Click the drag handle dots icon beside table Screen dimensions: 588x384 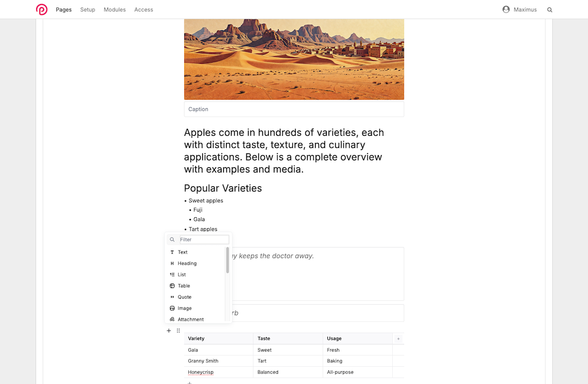click(179, 331)
